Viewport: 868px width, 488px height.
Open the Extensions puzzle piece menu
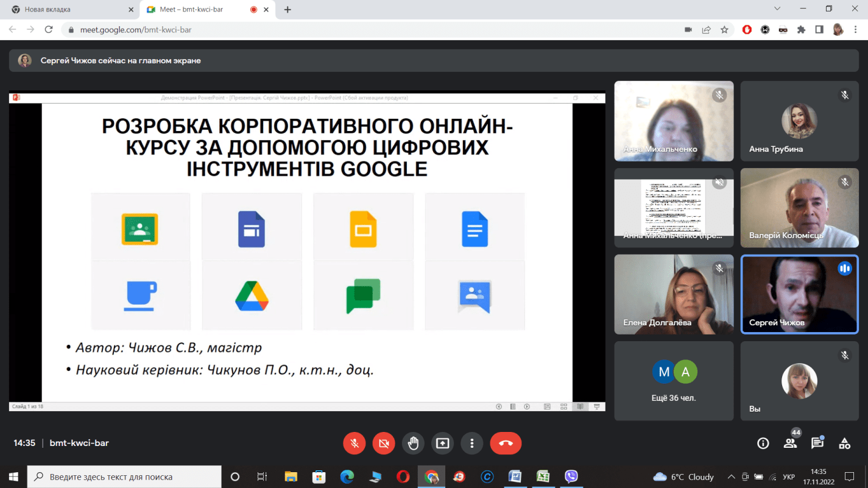pos(801,29)
